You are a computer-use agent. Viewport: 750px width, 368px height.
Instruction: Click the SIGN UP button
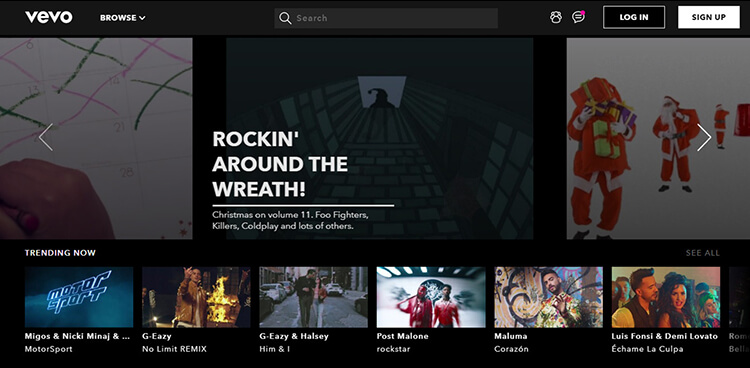pyautogui.click(x=709, y=17)
